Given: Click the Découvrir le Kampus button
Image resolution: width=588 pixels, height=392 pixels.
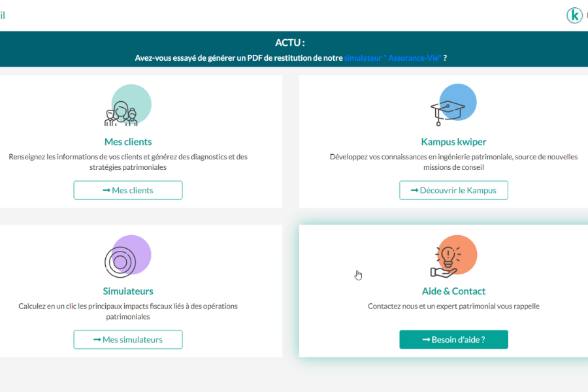Looking at the screenshot, I should click(454, 190).
